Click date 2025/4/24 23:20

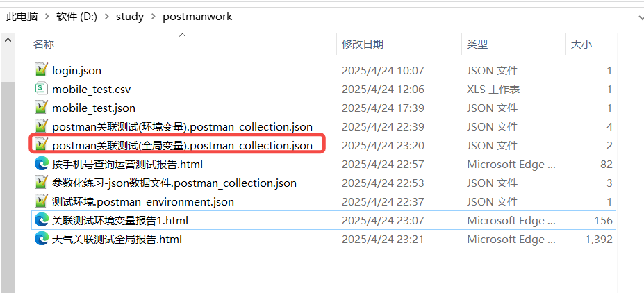click(x=383, y=146)
